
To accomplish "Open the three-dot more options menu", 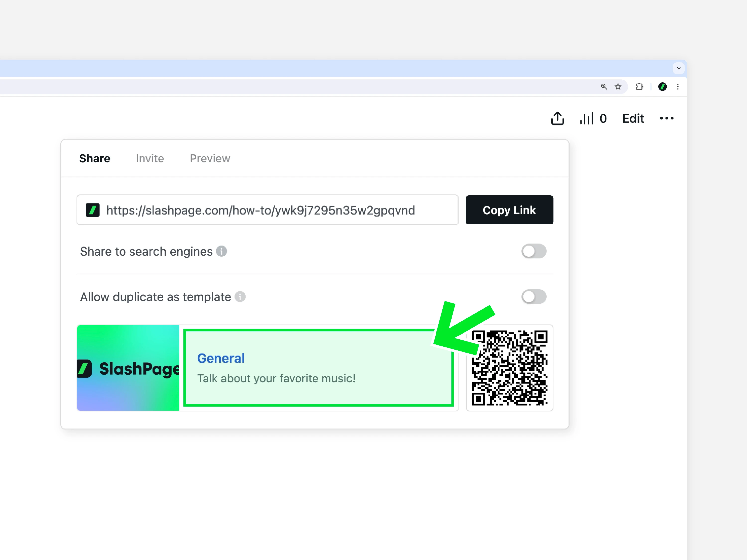I will tap(666, 118).
